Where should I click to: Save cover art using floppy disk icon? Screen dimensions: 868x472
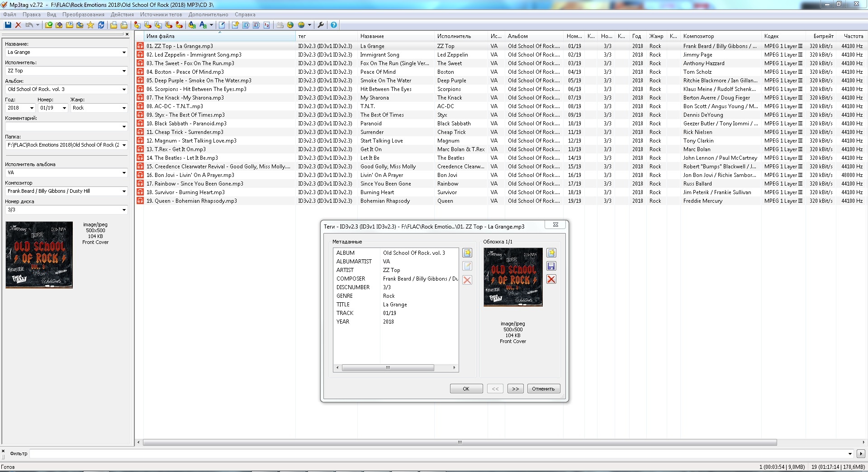pos(551,266)
